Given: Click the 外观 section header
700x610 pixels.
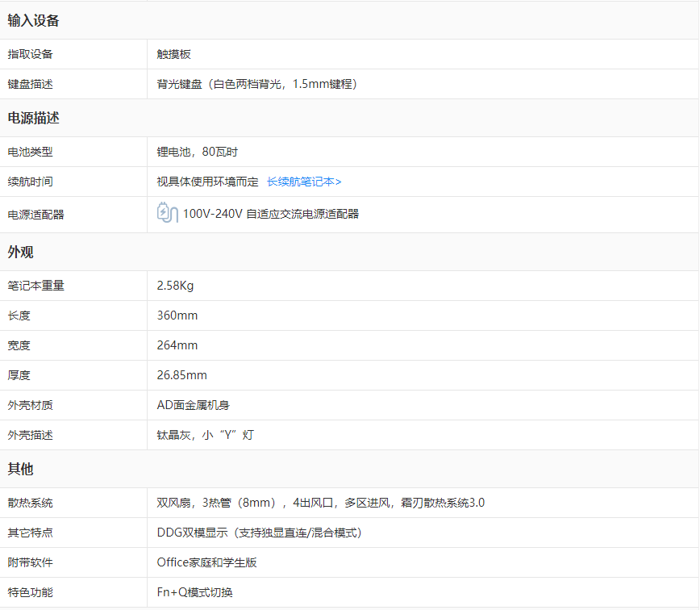Looking at the screenshot, I should tap(20, 253).
